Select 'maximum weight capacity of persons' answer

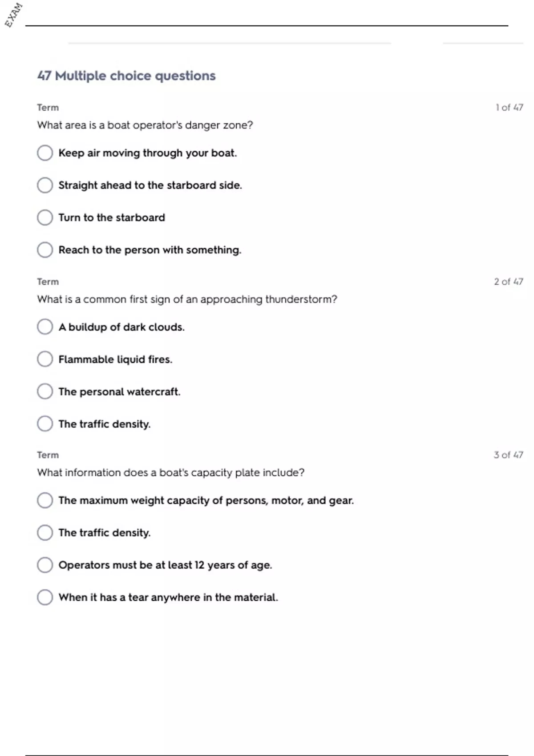pos(45,500)
